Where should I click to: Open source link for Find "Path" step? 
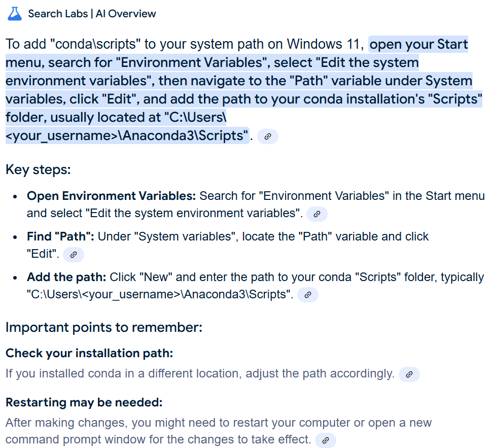[x=74, y=255]
